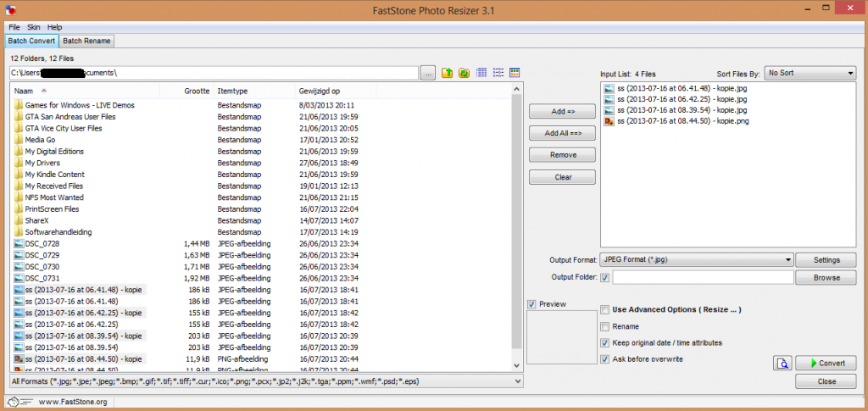Select ss (2013-07-16 at 06.42.25) without kopie
The width and height of the screenshot is (868, 411).
(71, 325)
